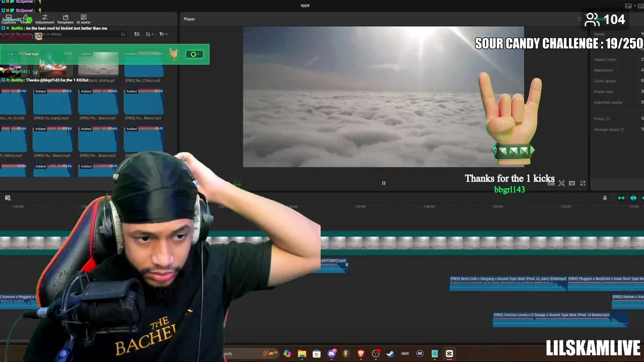This screenshot has width=644, height=362.
Task: Open 4K Video Downloader from the taskbar
Action: 420,354
